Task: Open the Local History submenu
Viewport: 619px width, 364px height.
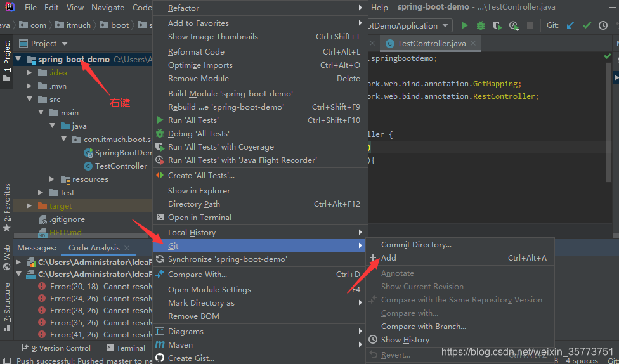Action: [x=260, y=233]
